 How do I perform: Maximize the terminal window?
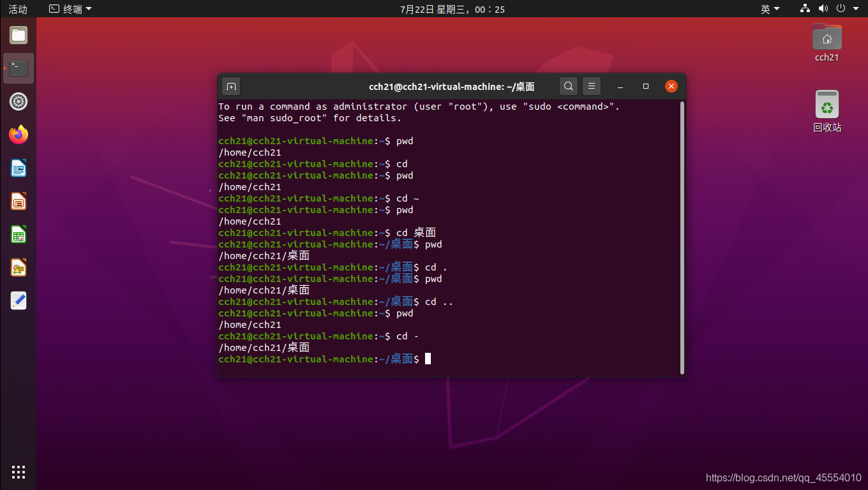[x=646, y=86]
